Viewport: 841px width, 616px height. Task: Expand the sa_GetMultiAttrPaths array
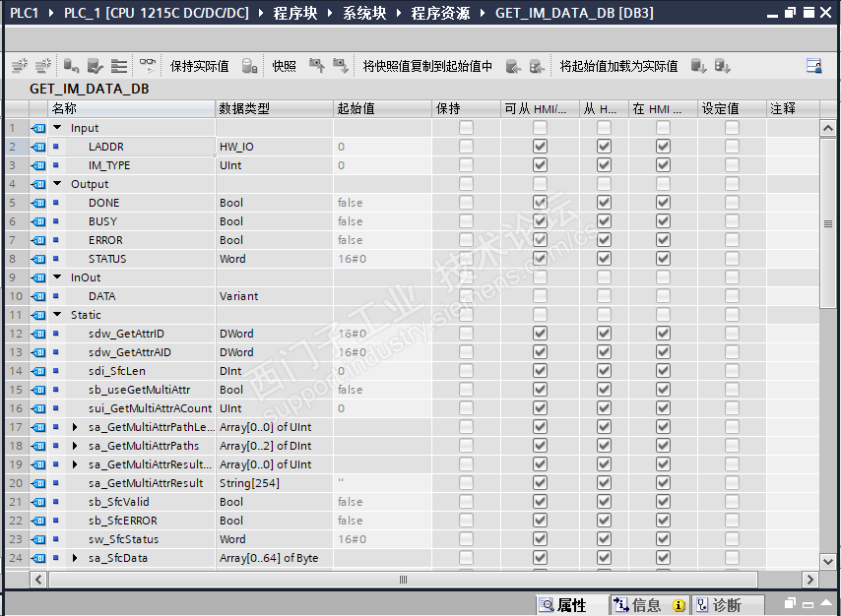(75, 446)
